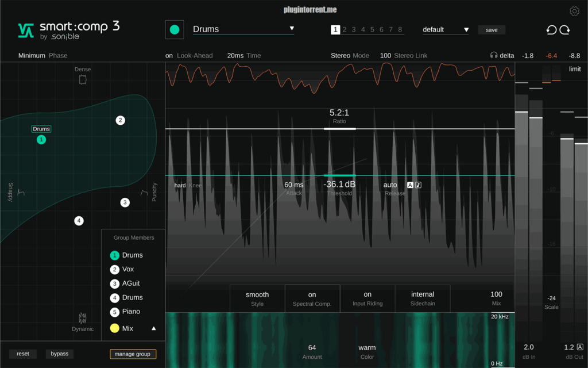Image resolution: width=588 pixels, height=368 pixels.
Task: Click the yellow Mix group circle
Action: click(x=115, y=328)
